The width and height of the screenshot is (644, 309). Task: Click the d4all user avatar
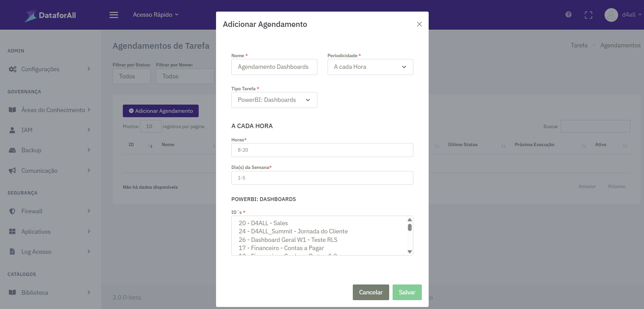tap(611, 15)
